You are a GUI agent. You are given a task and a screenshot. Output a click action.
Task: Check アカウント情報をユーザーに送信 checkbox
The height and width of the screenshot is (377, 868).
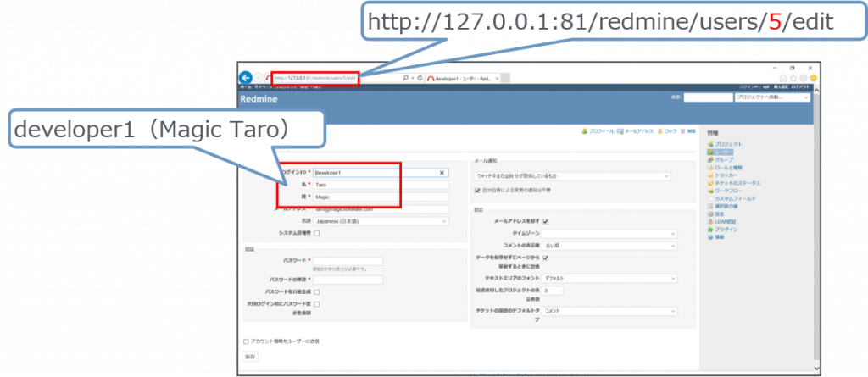pyautogui.click(x=247, y=341)
